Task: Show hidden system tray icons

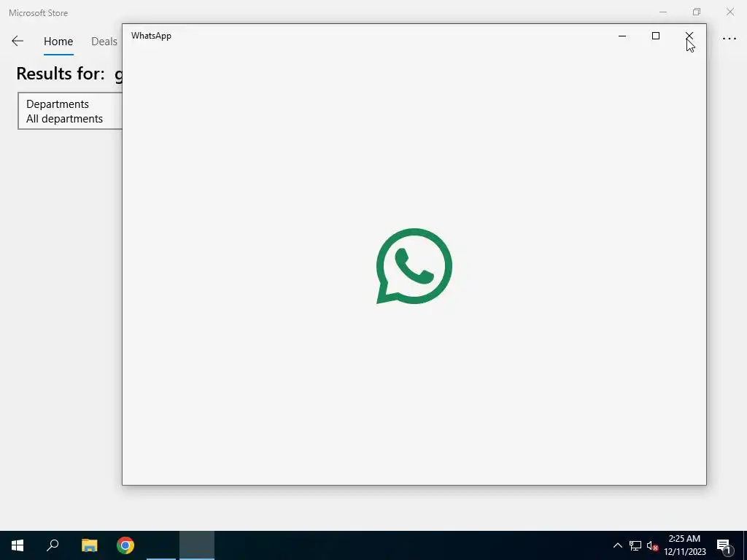Action: [617, 545]
